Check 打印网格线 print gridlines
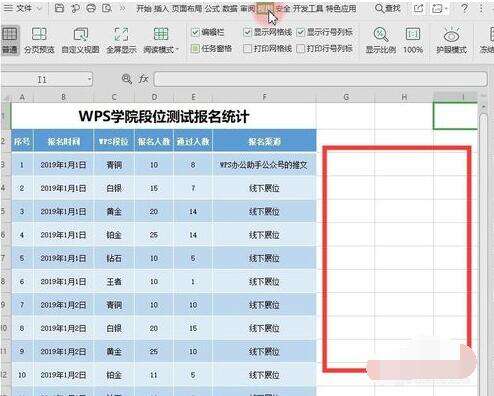Viewport: 494px width, 396px height. tap(247, 49)
